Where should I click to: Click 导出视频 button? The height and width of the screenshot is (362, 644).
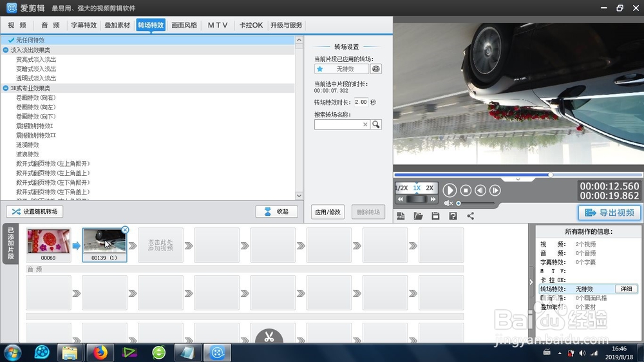click(609, 213)
